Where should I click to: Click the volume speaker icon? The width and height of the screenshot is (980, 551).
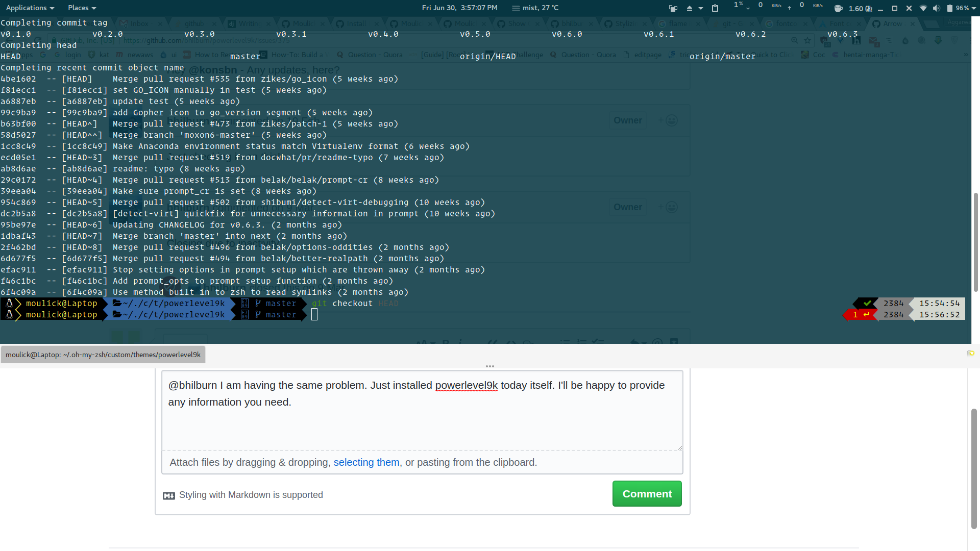[x=936, y=8]
